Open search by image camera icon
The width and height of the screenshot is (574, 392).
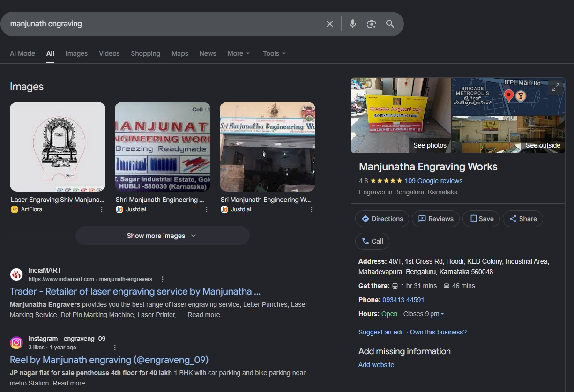pos(372,24)
